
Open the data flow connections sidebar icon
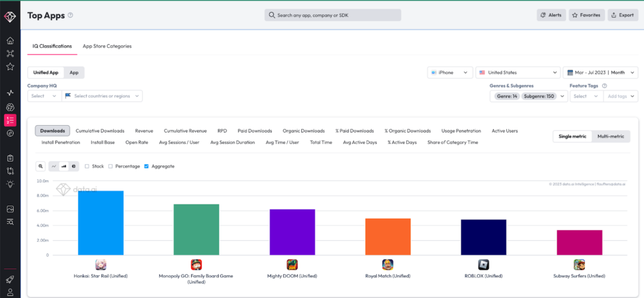pyautogui.click(x=10, y=171)
